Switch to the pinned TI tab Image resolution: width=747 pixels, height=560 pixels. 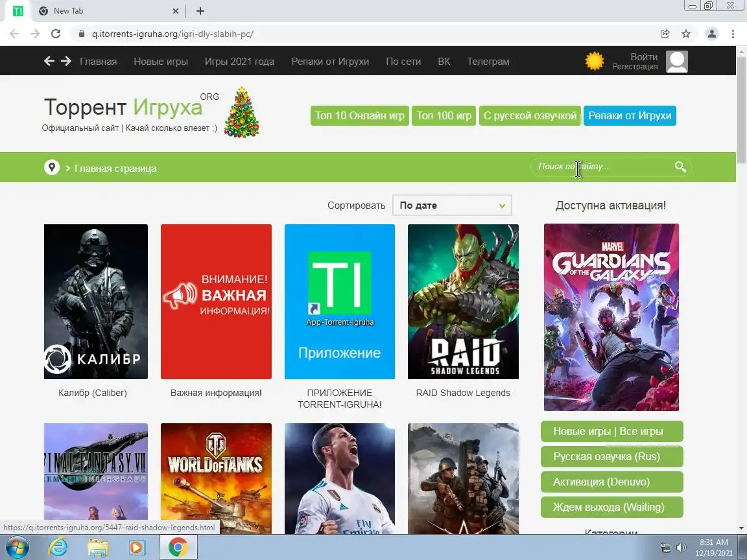(x=18, y=11)
